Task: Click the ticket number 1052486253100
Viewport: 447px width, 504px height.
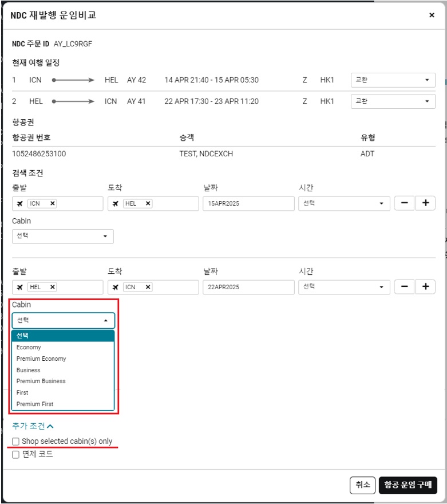Action: coord(39,153)
